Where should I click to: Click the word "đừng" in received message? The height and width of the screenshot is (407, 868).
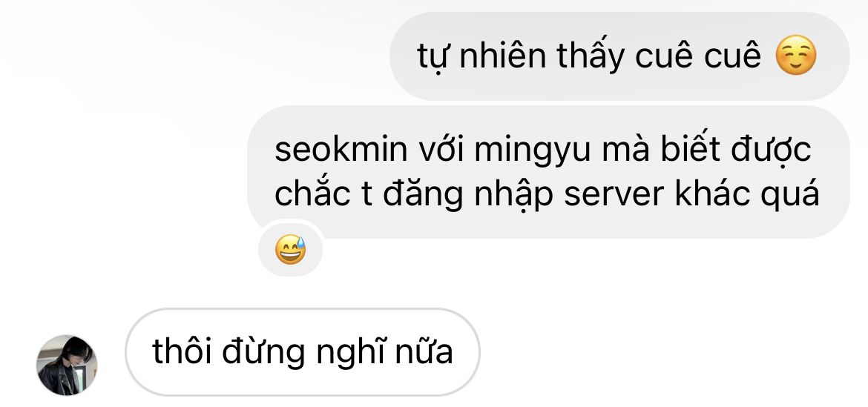(x=264, y=353)
